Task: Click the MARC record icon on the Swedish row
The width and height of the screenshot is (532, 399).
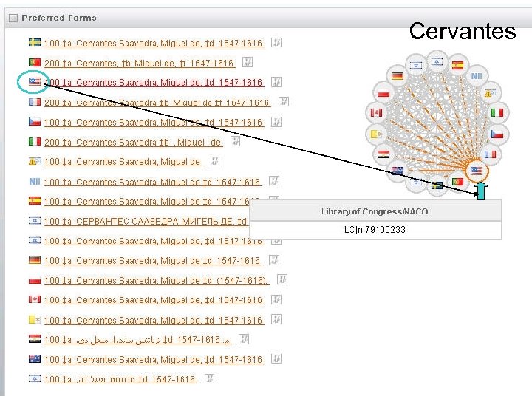Action: (276, 43)
